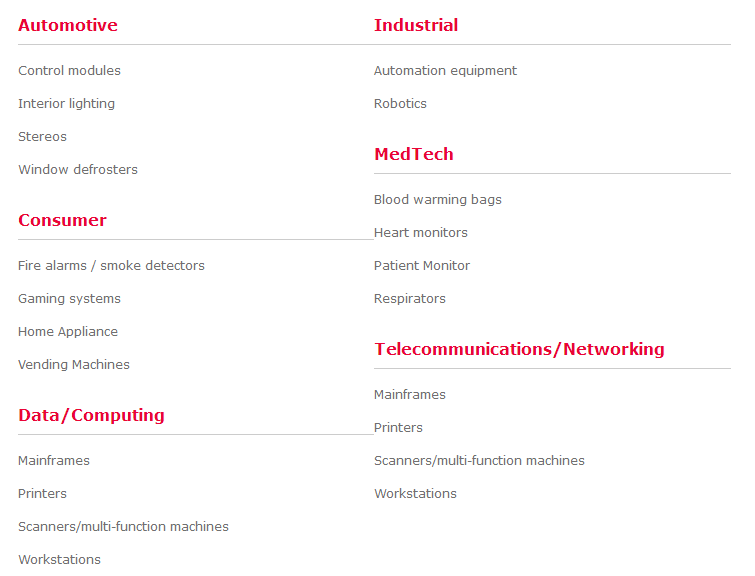
Task: Click Fire alarms / smoke detectors
Action: pyautogui.click(x=111, y=265)
